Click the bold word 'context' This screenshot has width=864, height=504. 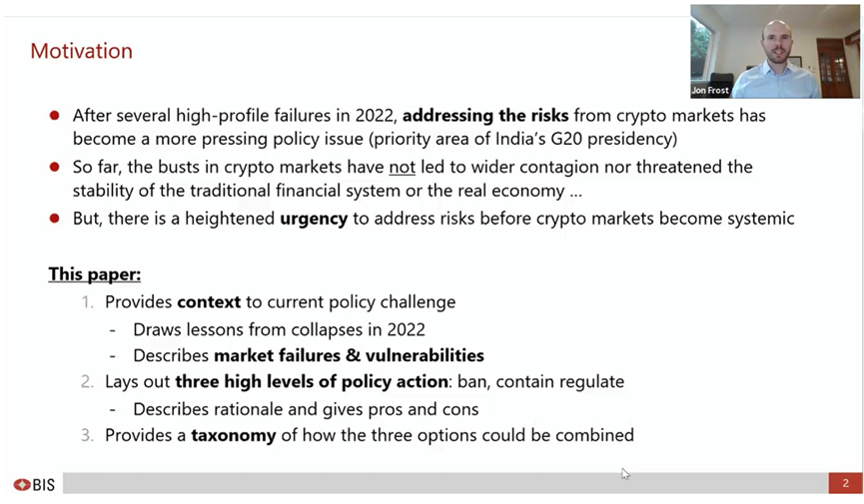click(211, 301)
